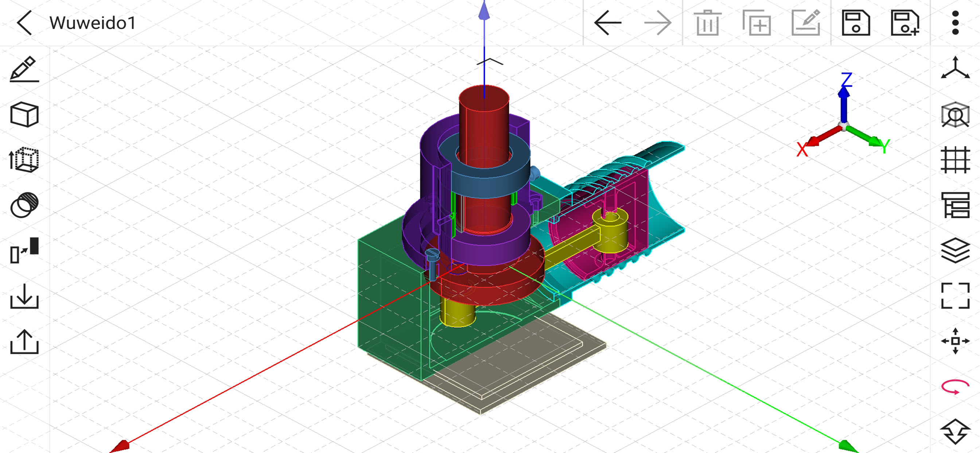Duplicate the object with the copy icon
980x453 pixels.
(x=757, y=23)
